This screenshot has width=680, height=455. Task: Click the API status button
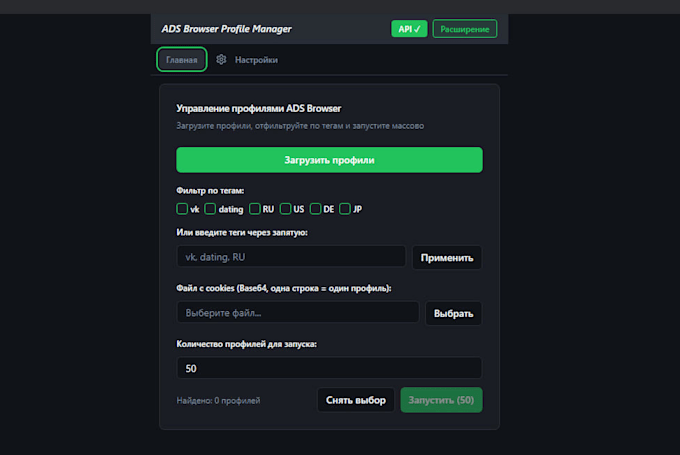pos(409,29)
